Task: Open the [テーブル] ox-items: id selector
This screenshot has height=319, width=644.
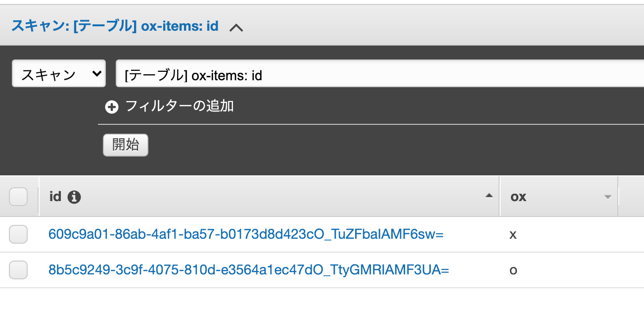Action: pos(380,73)
